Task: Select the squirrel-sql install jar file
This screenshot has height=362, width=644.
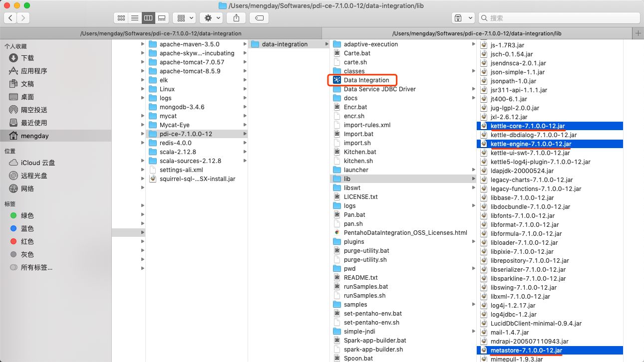Action: tap(197, 179)
